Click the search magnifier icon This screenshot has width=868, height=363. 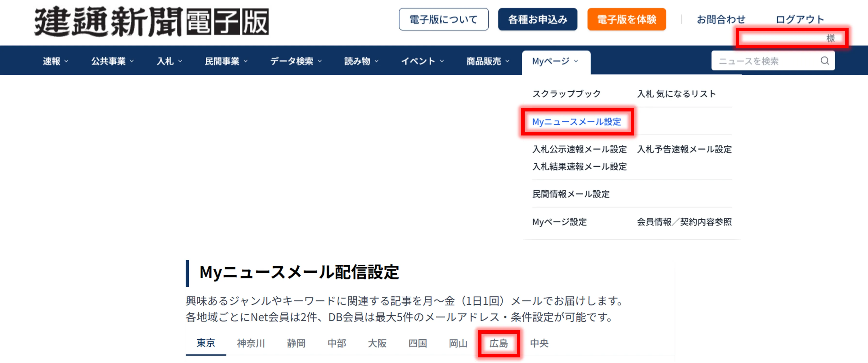pyautogui.click(x=825, y=61)
